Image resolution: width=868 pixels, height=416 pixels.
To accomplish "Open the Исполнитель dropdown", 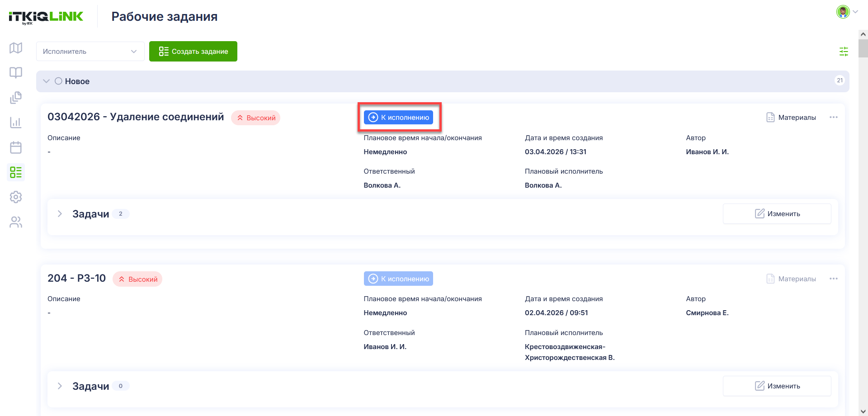I will point(90,52).
